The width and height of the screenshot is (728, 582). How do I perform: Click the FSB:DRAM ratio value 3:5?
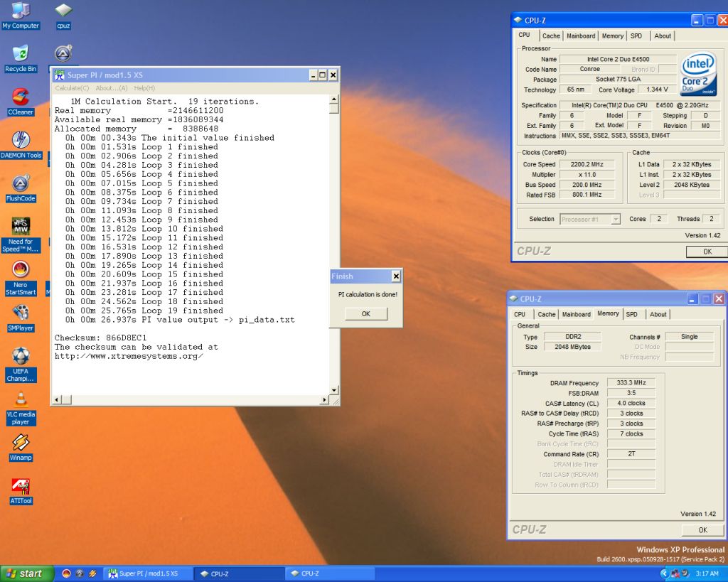coord(631,393)
